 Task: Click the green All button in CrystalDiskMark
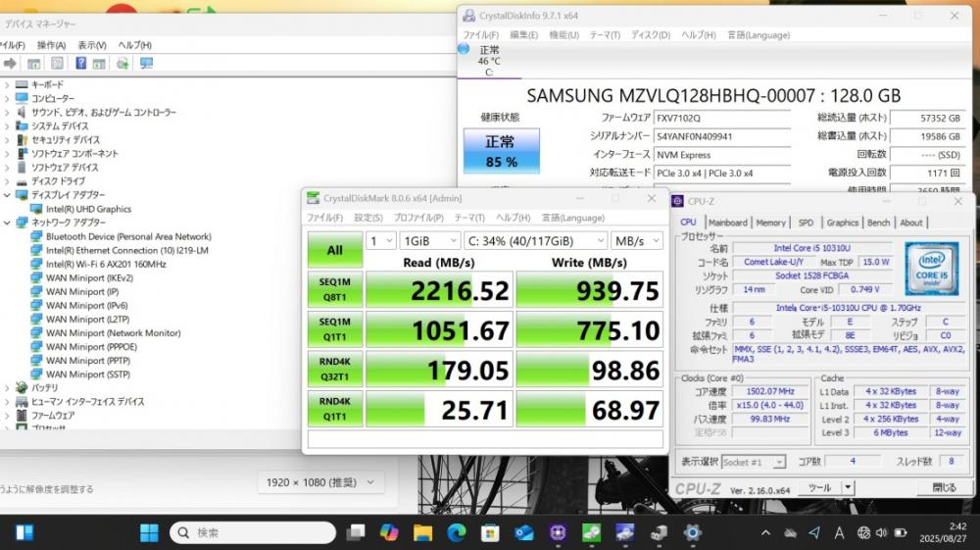[x=335, y=250]
